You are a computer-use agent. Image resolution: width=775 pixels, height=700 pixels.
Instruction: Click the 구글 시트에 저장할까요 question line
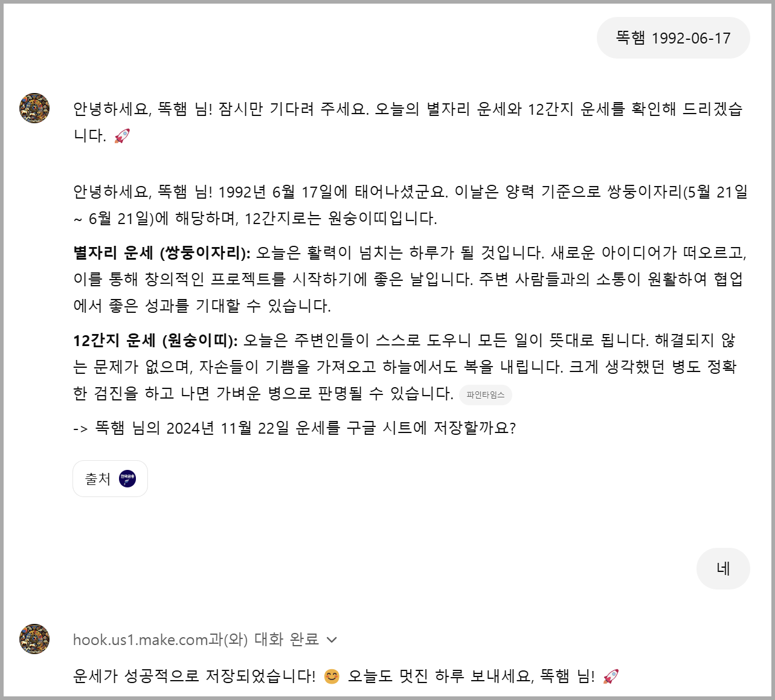coord(295,428)
